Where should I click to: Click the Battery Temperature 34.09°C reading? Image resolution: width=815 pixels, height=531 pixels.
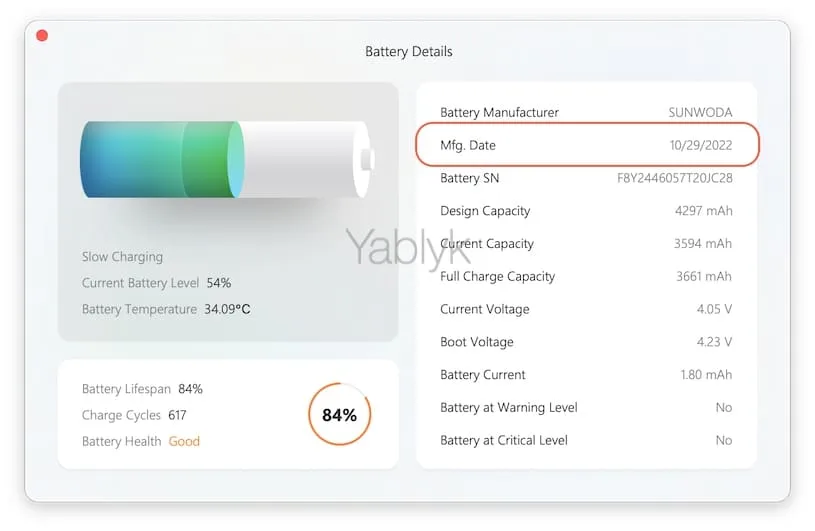point(166,309)
